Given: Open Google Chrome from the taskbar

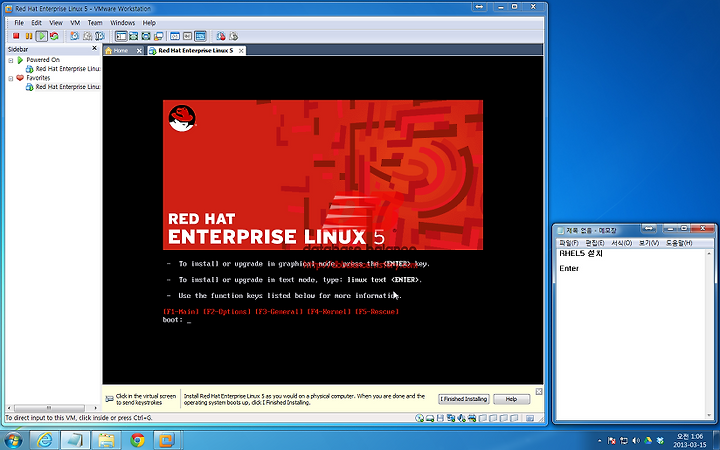Looking at the screenshot, I should 137,440.
